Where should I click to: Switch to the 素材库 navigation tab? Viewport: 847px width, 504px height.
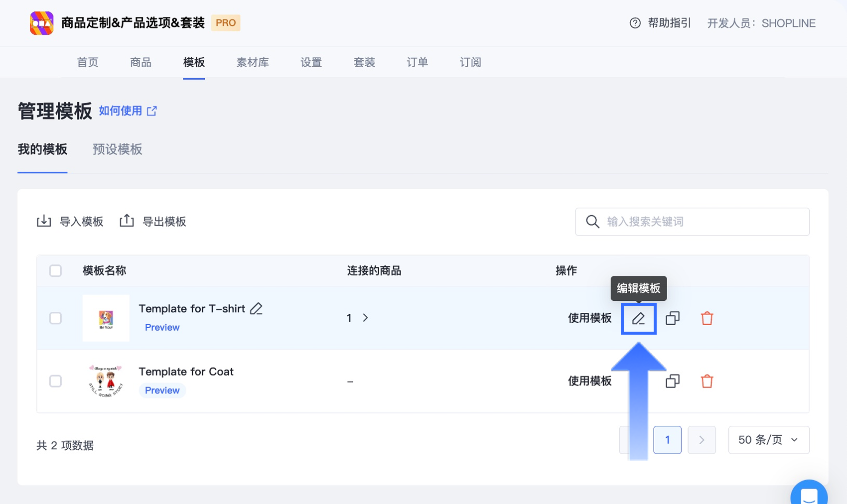[x=252, y=62]
